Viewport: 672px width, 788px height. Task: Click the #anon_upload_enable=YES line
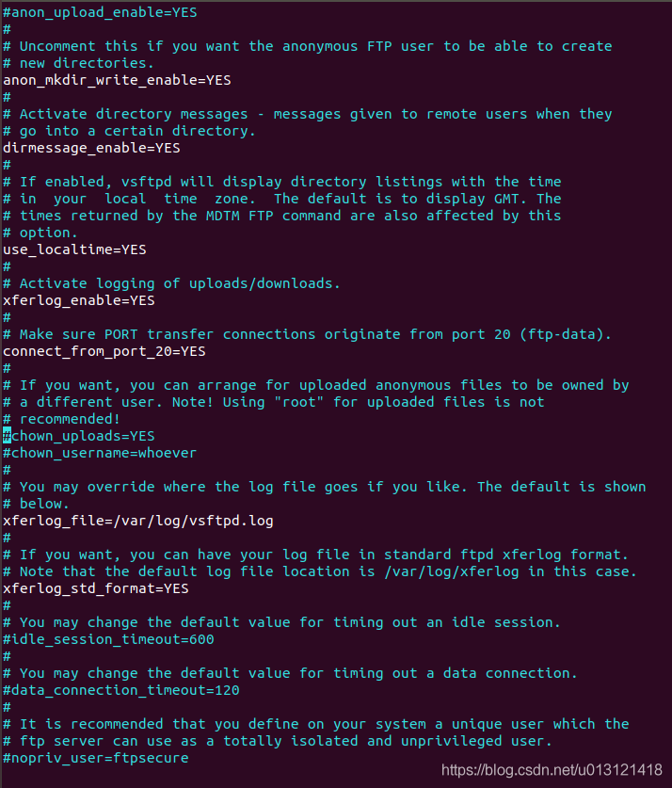(x=100, y=12)
